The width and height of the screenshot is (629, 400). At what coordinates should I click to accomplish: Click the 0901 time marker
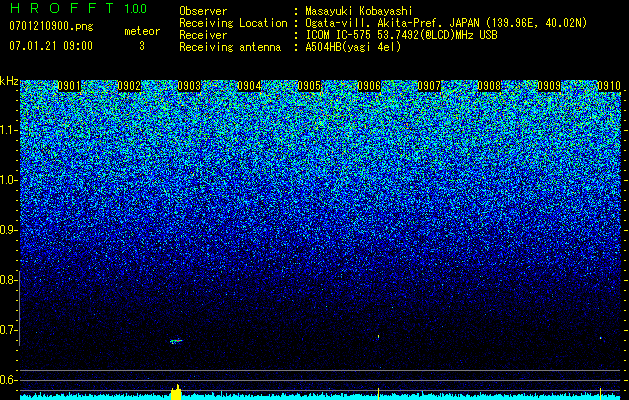[69, 86]
